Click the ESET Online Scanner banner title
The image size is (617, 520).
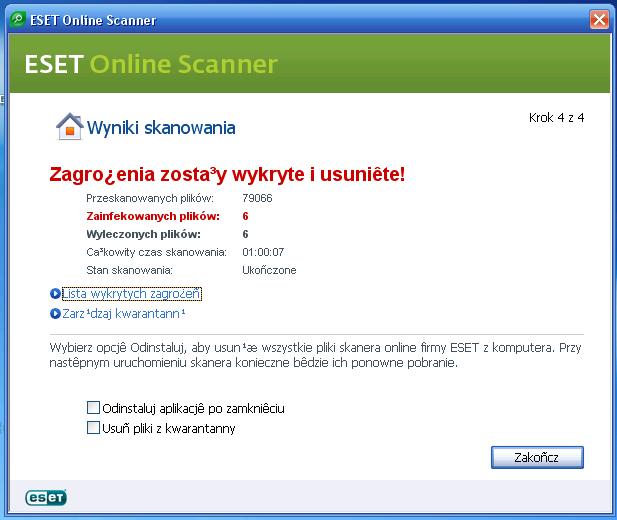(151, 64)
